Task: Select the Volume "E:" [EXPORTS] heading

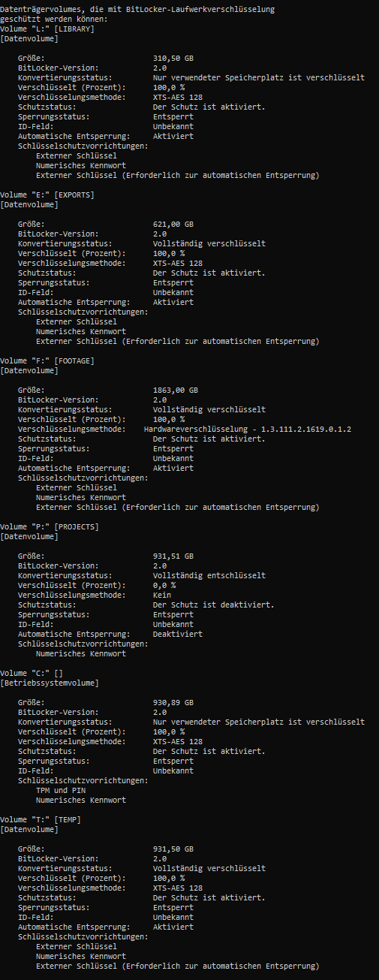Action: [47, 194]
